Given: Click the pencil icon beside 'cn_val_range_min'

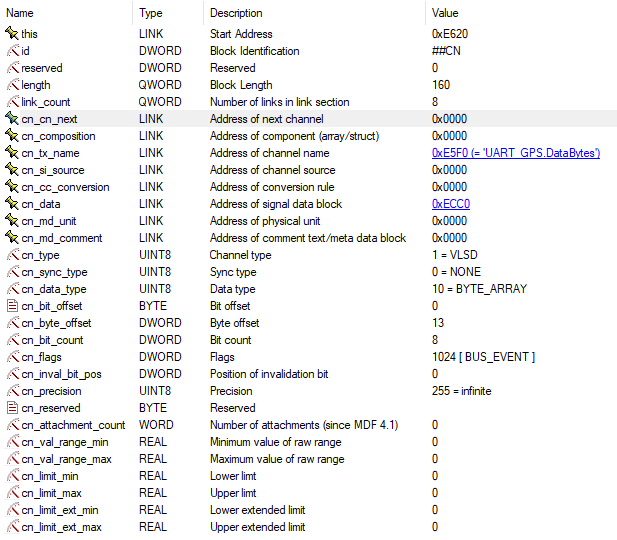Looking at the screenshot, I should 13,442.
